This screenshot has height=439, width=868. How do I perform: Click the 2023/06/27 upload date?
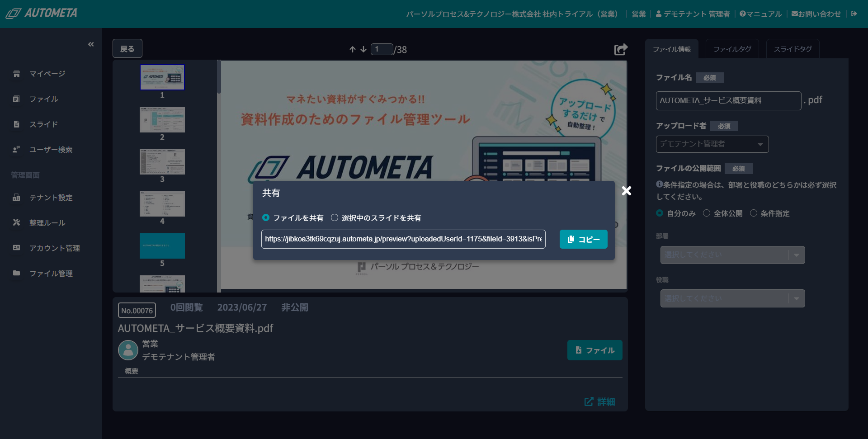[x=242, y=307]
